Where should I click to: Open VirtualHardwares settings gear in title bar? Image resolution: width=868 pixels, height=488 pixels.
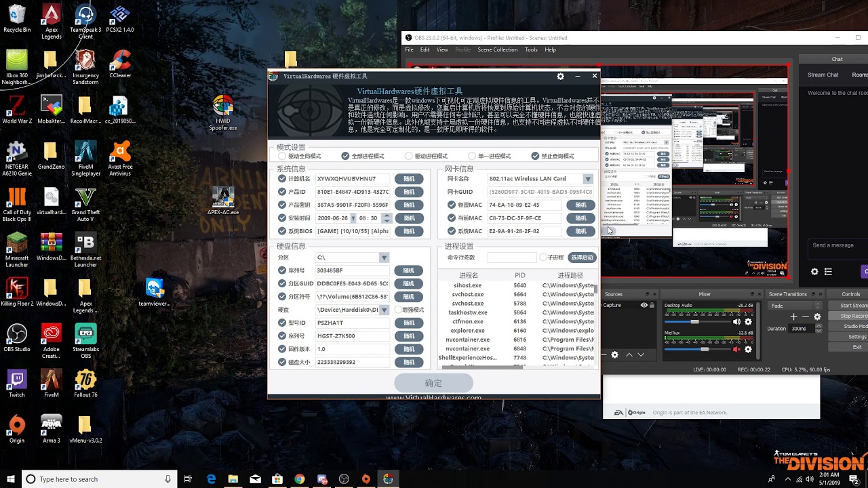pos(560,77)
